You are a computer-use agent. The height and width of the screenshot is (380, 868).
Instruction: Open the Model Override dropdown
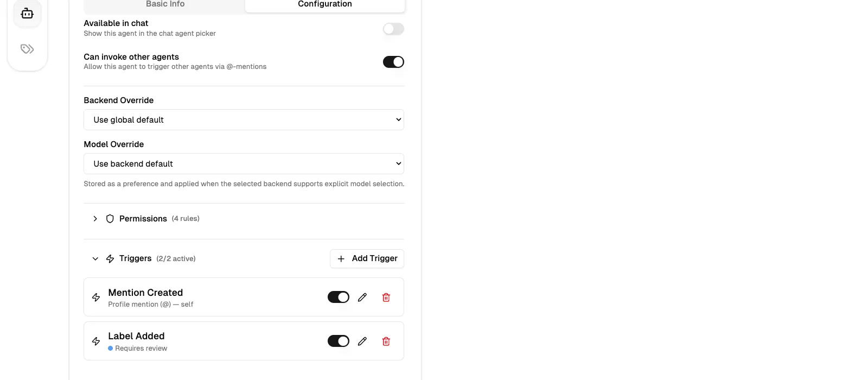244,163
